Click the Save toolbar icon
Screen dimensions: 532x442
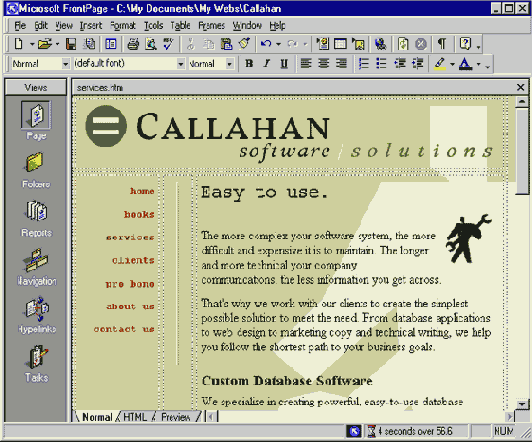[71, 44]
